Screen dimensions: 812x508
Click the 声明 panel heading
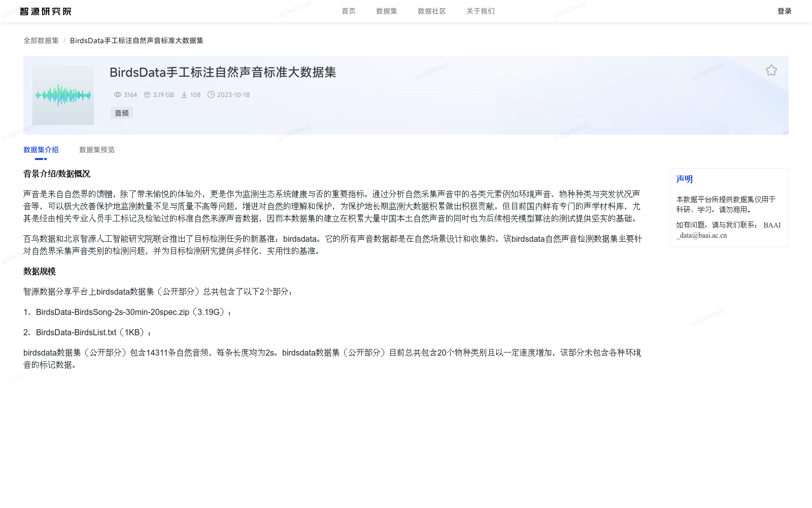[684, 179]
